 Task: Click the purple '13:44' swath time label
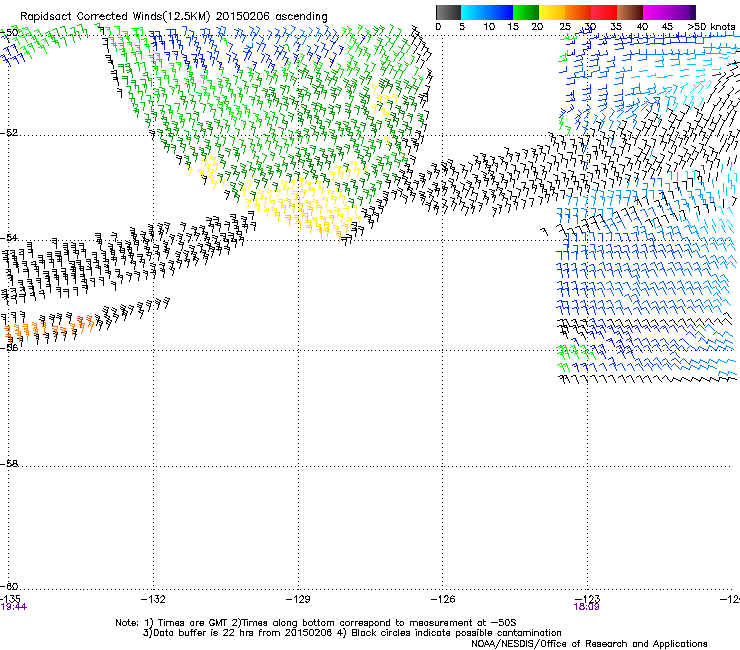(14, 607)
